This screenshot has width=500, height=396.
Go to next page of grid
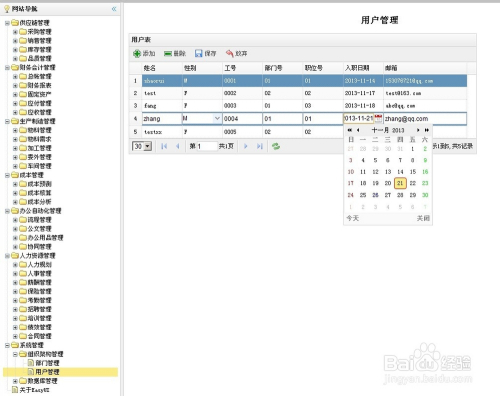click(246, 146)
